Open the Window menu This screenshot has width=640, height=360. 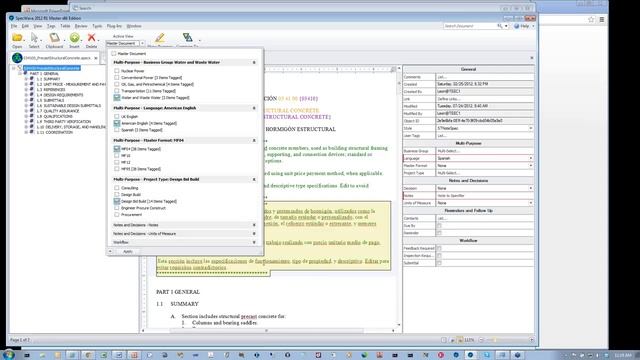click(134, 26)
